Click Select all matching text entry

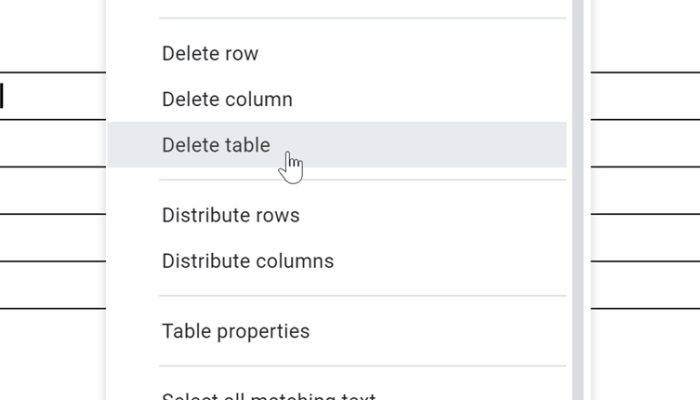click(268, 396)
